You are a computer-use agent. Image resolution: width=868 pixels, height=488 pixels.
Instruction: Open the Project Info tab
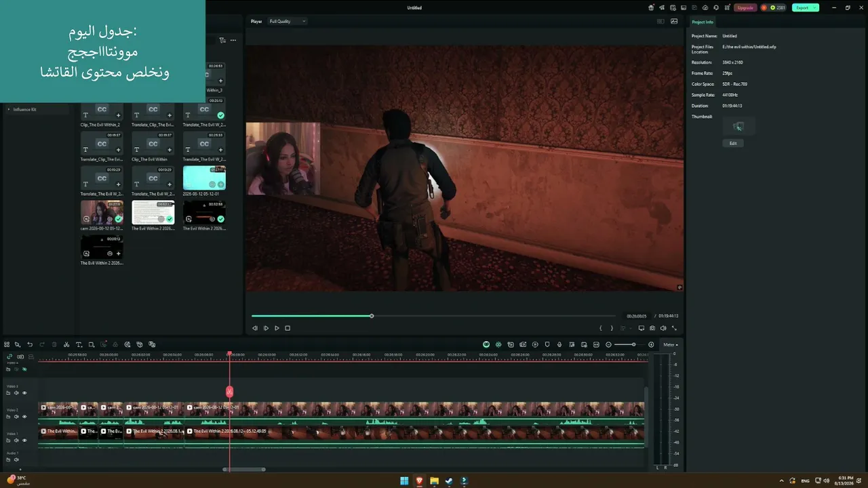point(703,22)
